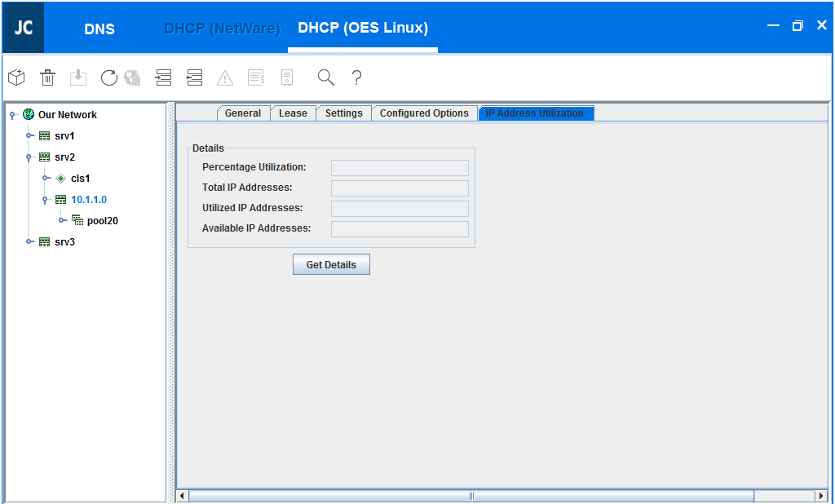Open the Search magnifier tool
835x504 pixels.
(x=326, y=77)
